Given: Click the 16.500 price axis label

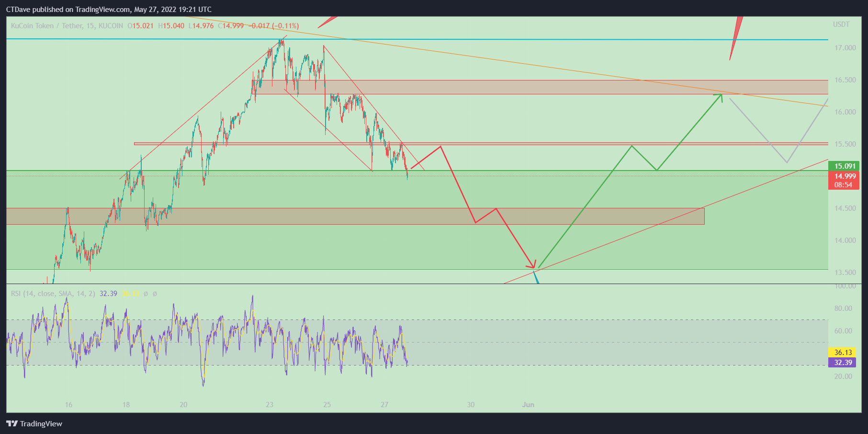Looking at the screenshot, I should (845, 80).
